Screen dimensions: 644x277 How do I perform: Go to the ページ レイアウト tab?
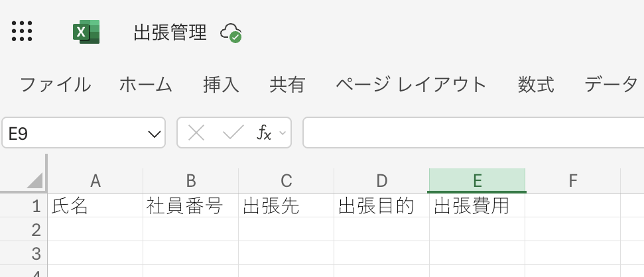411,84
